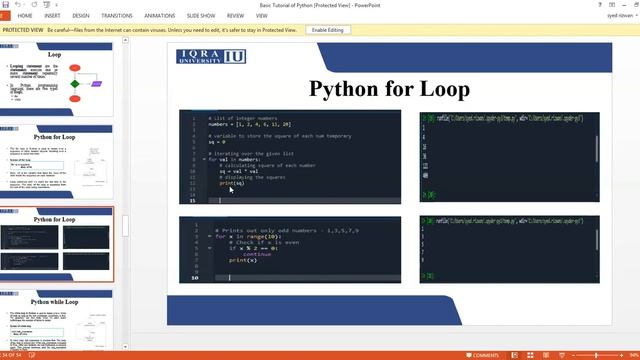Image resolution: width=640 pixels, height=360 pixels.
Task: Click the zoom slider handle
Action: point(596,356)
